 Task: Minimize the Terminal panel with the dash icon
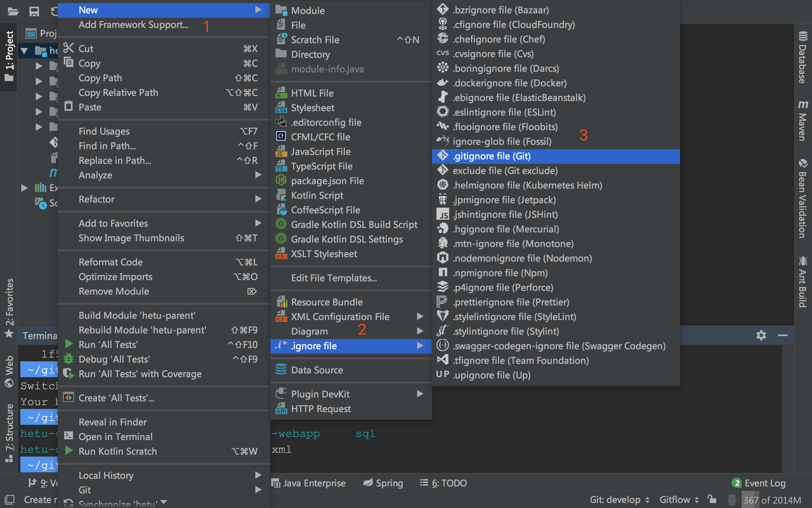click(783, 335)
